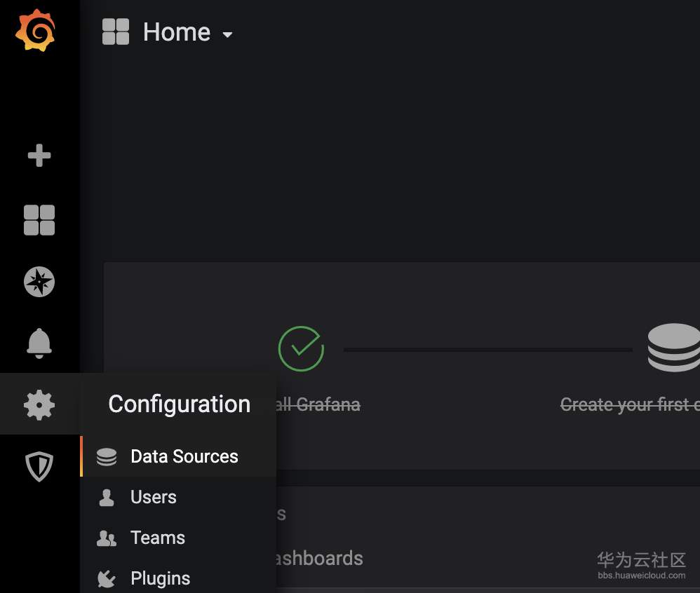The height and width of the screenshot is (593, 700).
Task: Select Teams in the Configuration menu
Action: coord(157,538)
